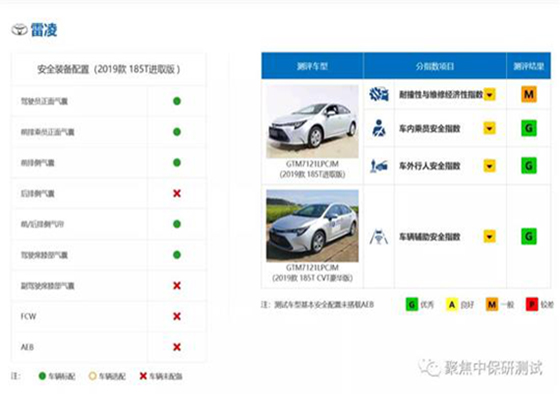560x394 pixels.
Task: Click the green dot for 驾驶员膝部气囊
Action: (177, 255)
